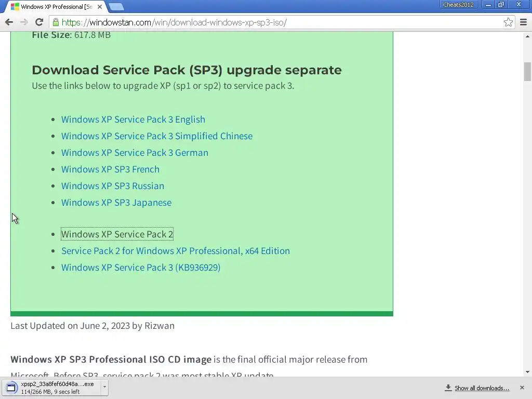Click the exe file icon in downloads bar
The width and height of the screenshot is (532, 399).
pyautogui.click(x=11, y=388)
